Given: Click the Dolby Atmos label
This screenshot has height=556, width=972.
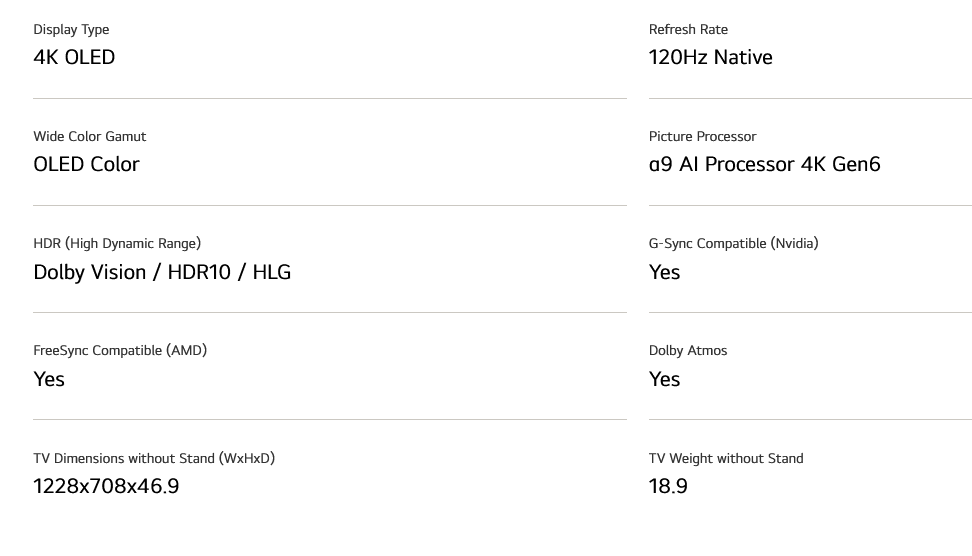Looking at the screenshot, I should point(688,351).
